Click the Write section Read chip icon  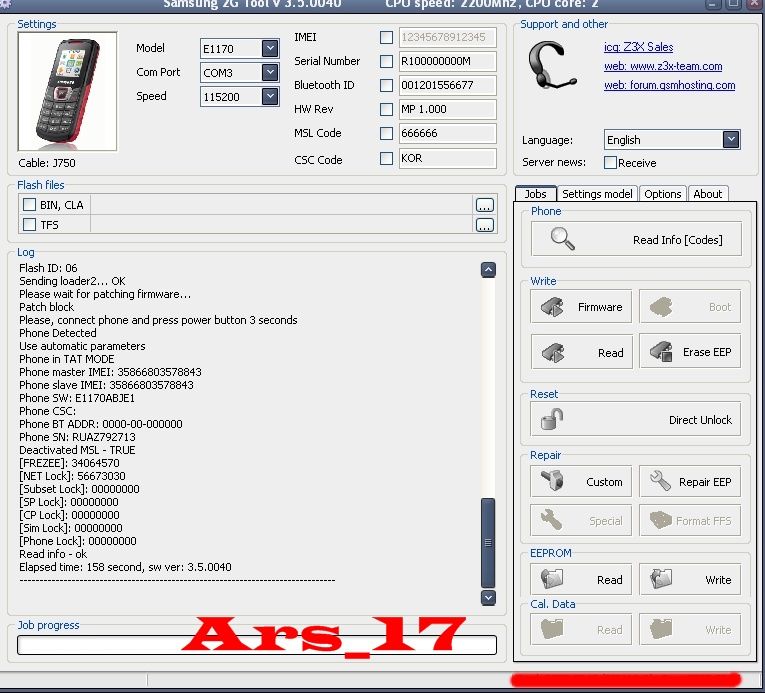(553, 352)
